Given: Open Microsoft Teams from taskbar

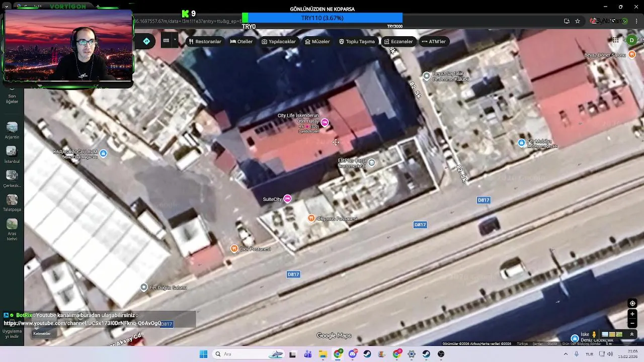Looking at the screenshot, I should pos(307,354).
